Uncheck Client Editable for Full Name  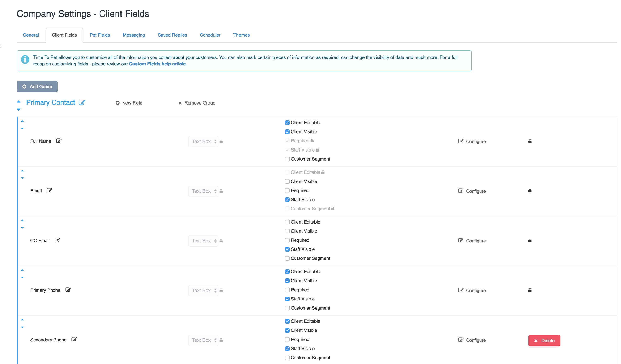[x=287, y=123]
